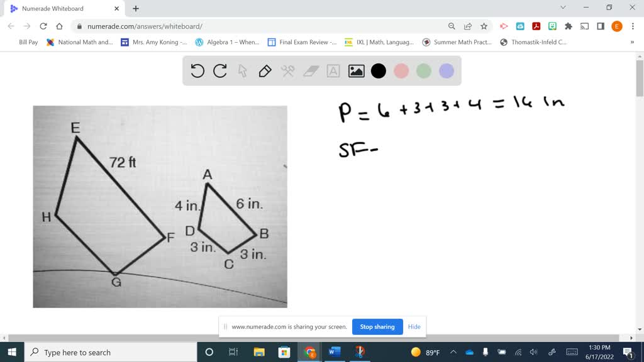Click the speaker icon in the system tray
This screenshot has height=362, width=644.
pyautogui.click(x=533, y=352)
